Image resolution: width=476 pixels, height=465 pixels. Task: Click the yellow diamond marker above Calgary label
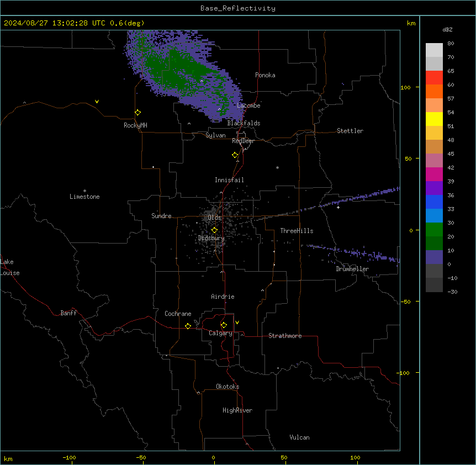224,325
